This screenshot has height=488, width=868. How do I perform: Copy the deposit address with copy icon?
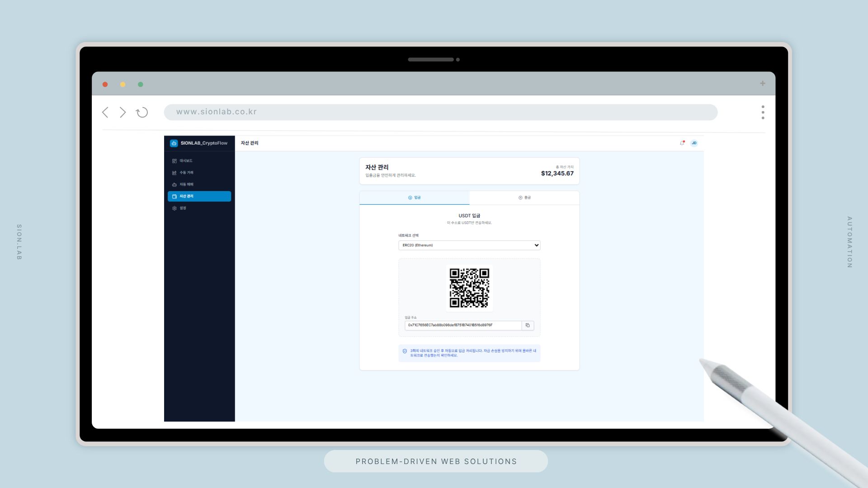tap(528, 325)
